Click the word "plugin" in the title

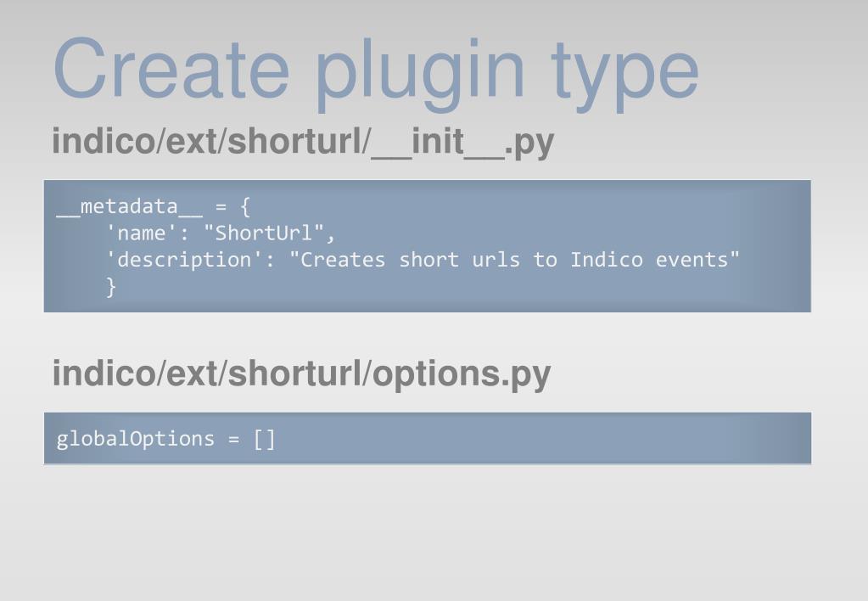[420, 75]
